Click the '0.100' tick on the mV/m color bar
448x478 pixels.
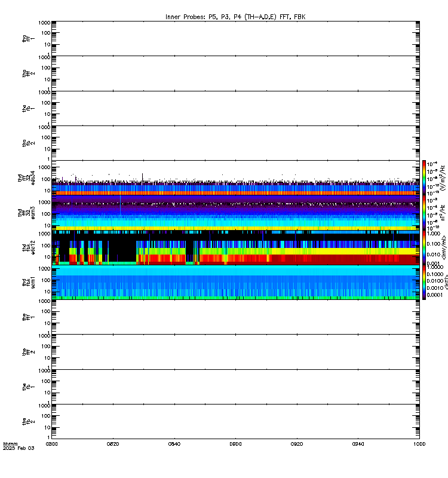tap(434, 244)
